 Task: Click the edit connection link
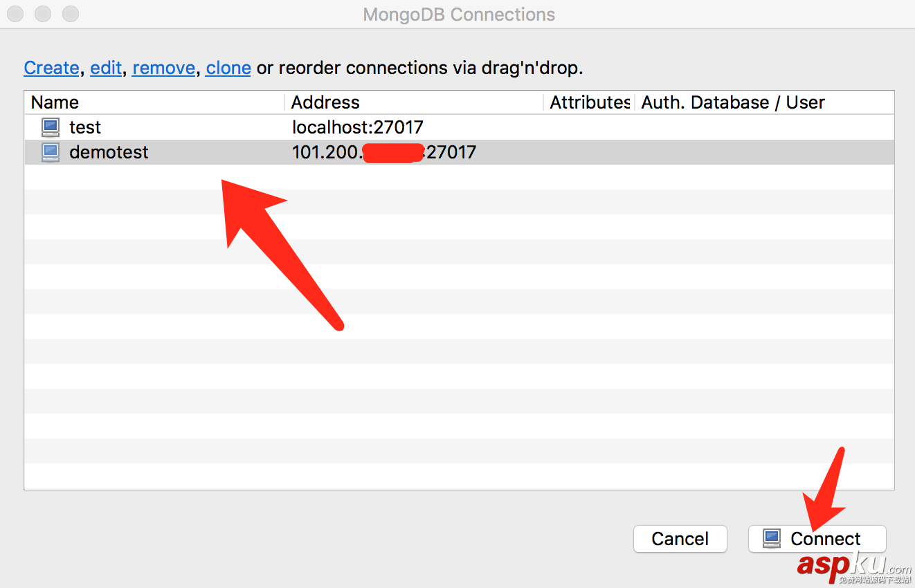106,68
